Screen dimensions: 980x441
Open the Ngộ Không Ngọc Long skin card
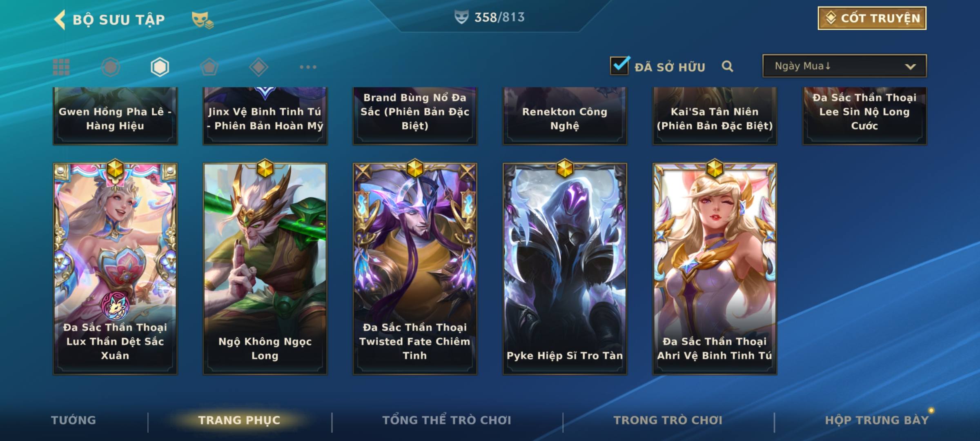pos(265,269)
